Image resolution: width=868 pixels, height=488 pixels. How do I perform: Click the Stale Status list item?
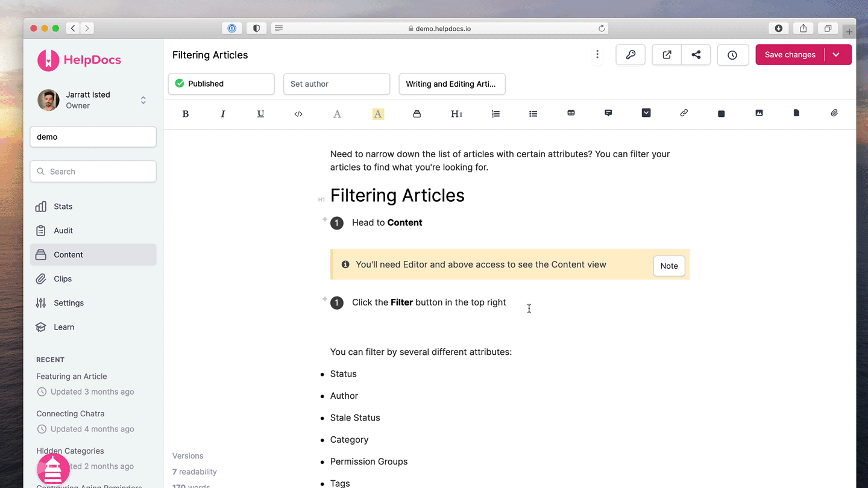point(355,418)
